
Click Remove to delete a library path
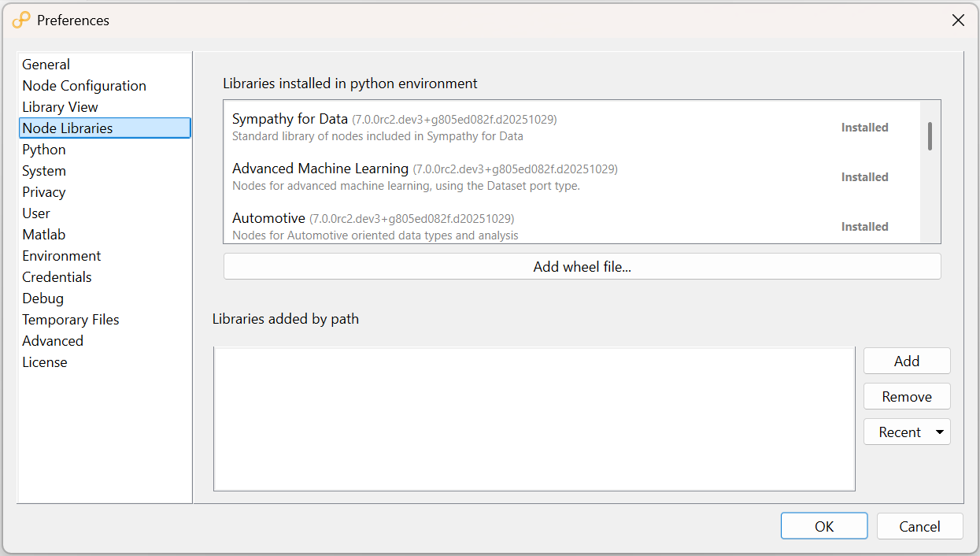pyautogui.click(x=907, y=396)
